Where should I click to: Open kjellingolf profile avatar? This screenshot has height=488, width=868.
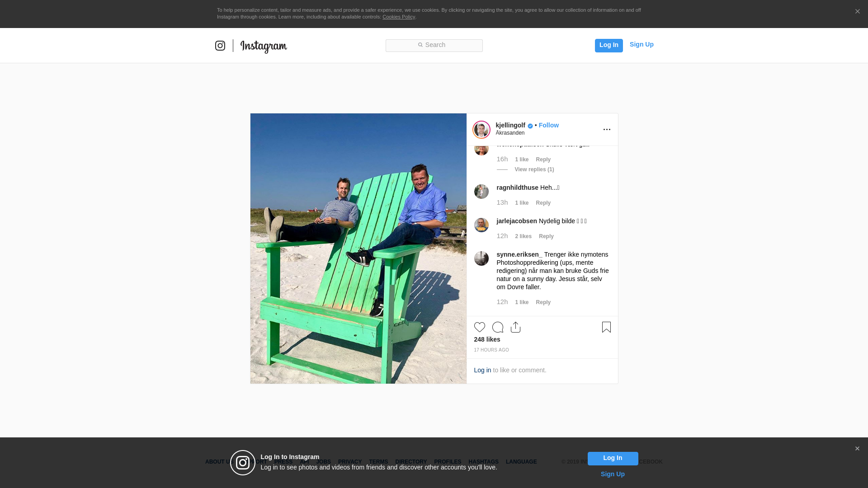[x=481, y=130]
